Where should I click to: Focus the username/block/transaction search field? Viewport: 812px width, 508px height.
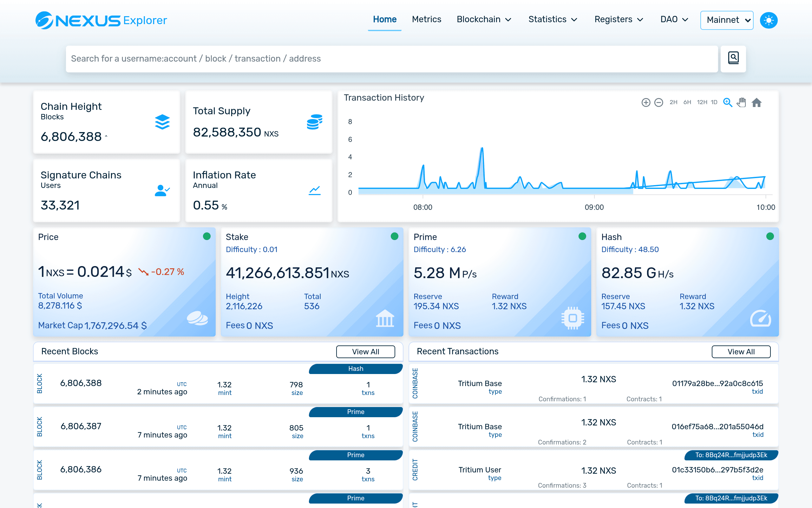click(392, 59)
